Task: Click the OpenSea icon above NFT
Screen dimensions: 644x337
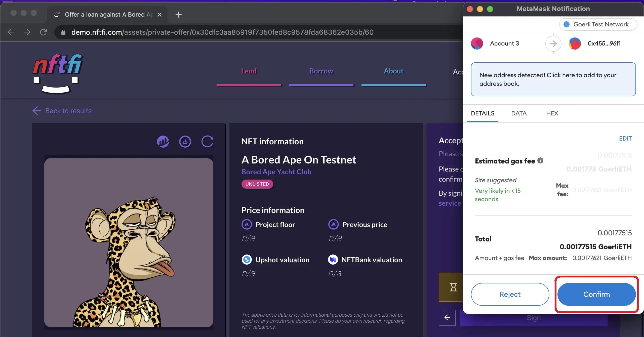Action: [185, 142]
